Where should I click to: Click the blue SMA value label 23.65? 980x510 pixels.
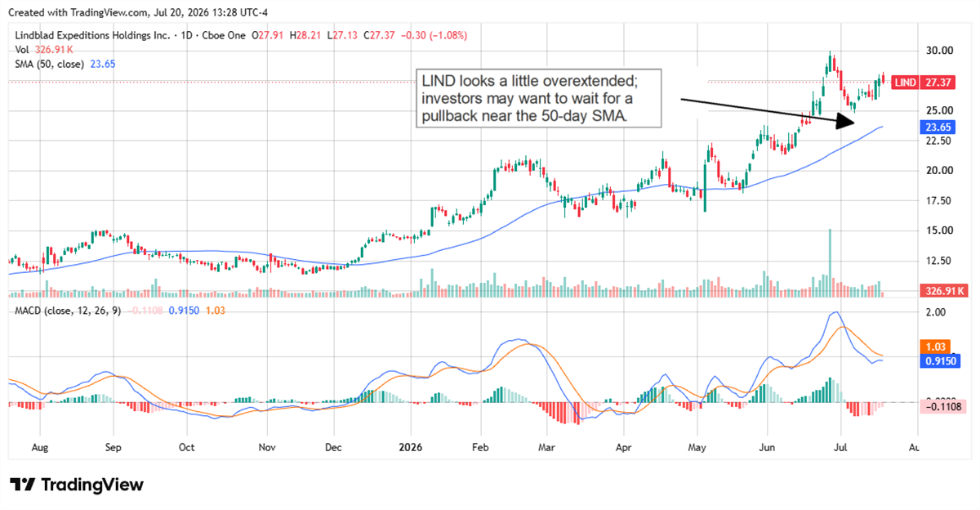938,127
